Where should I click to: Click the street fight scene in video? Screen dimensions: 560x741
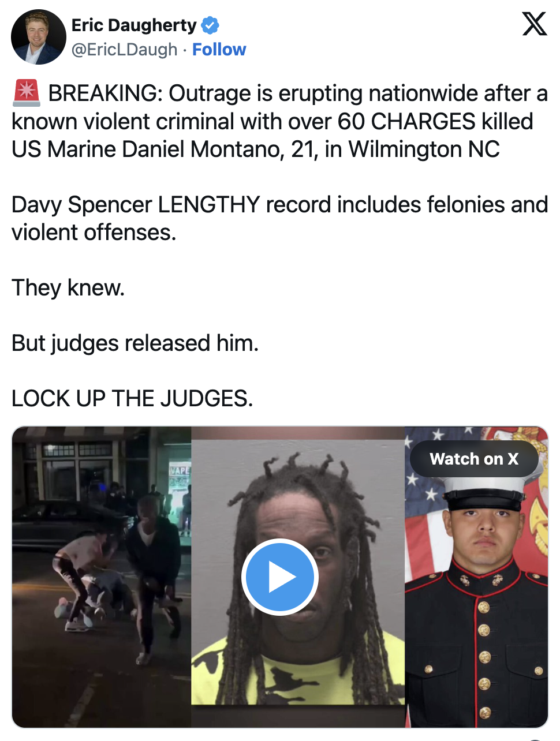pos(102,577)
